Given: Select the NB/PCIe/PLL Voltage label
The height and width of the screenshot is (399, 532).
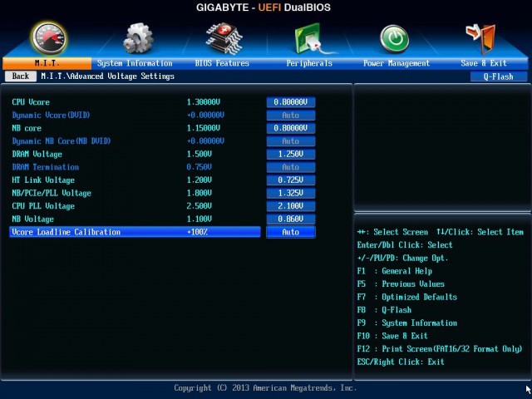Looking at the screenshot, I should (52, 193).
